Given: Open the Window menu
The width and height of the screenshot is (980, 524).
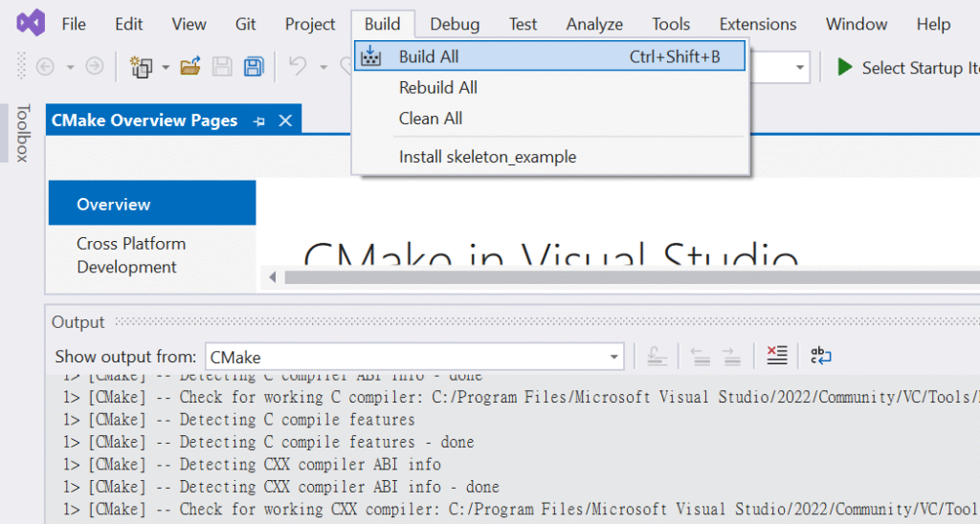Looking at the screenshot, I should click(857, 24).
